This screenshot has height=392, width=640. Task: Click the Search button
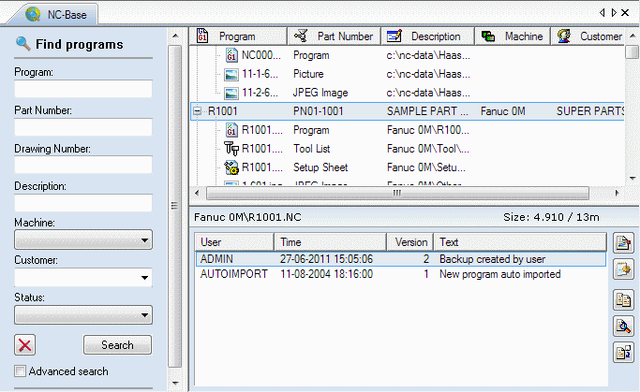coord(118,345)
